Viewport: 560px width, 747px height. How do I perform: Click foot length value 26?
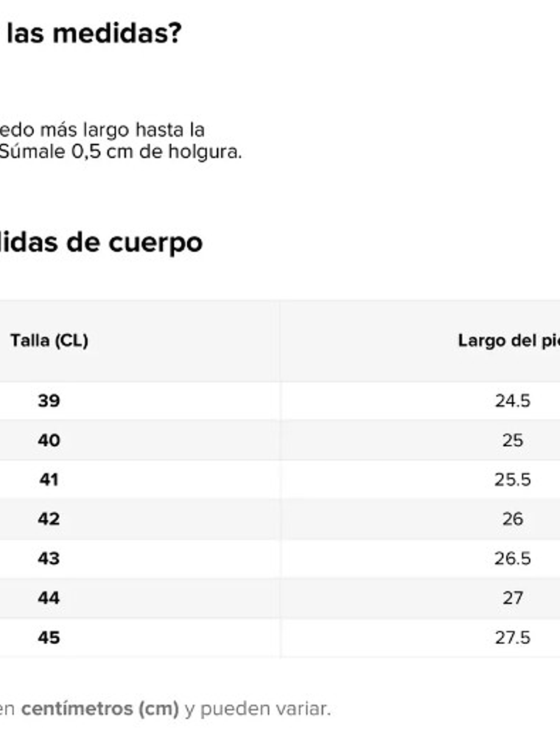click(x=512, y=518)
